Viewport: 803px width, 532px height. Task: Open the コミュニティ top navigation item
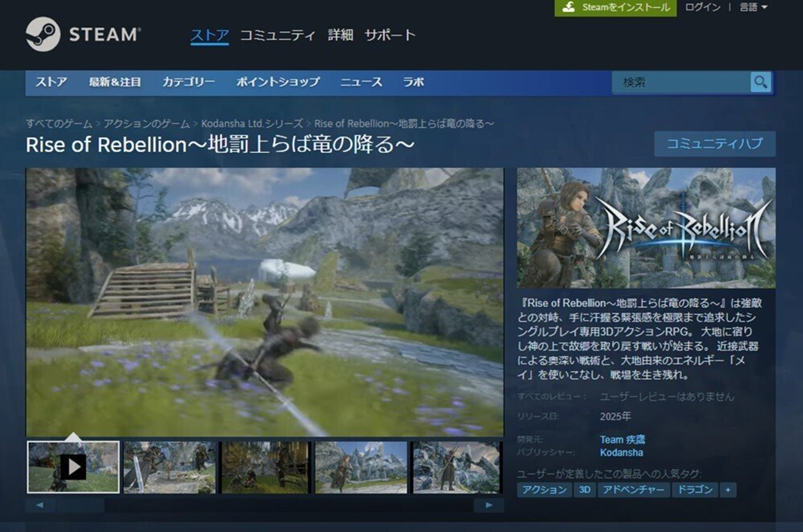[278, 35]
